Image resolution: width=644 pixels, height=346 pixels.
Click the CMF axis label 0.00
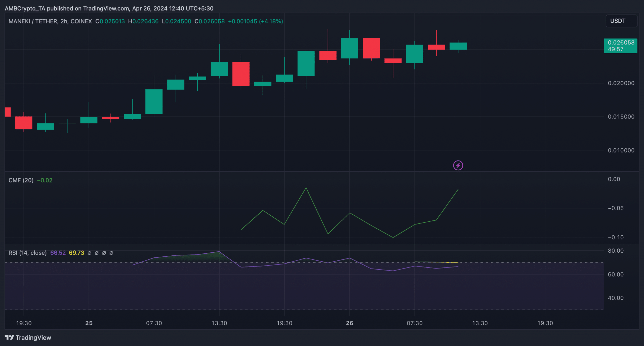tap(614, 179)
